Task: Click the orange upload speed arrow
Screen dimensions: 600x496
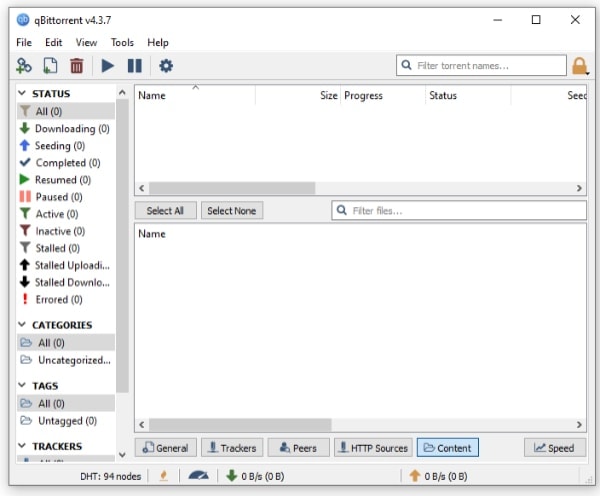Action: click(x=415, y=476)
